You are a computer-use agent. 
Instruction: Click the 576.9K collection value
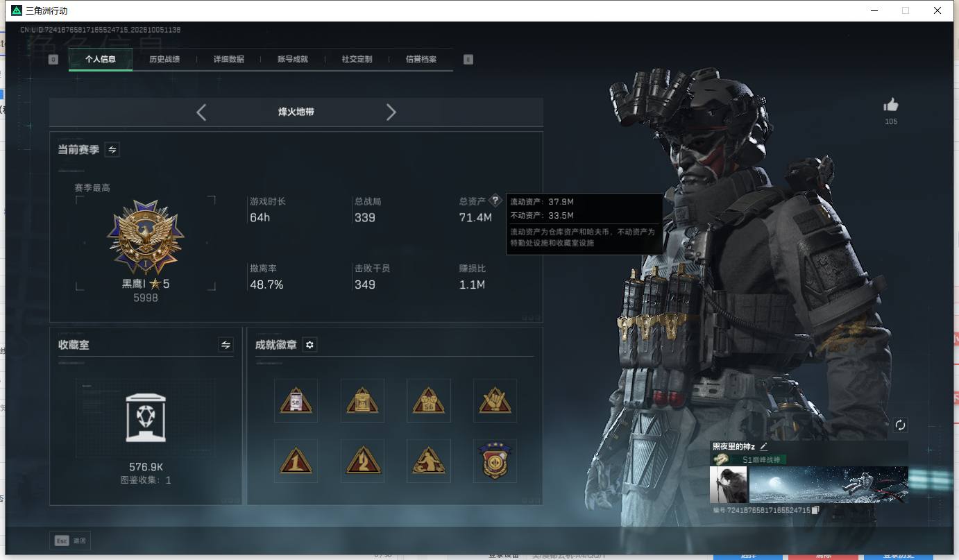tap(146, 467)
